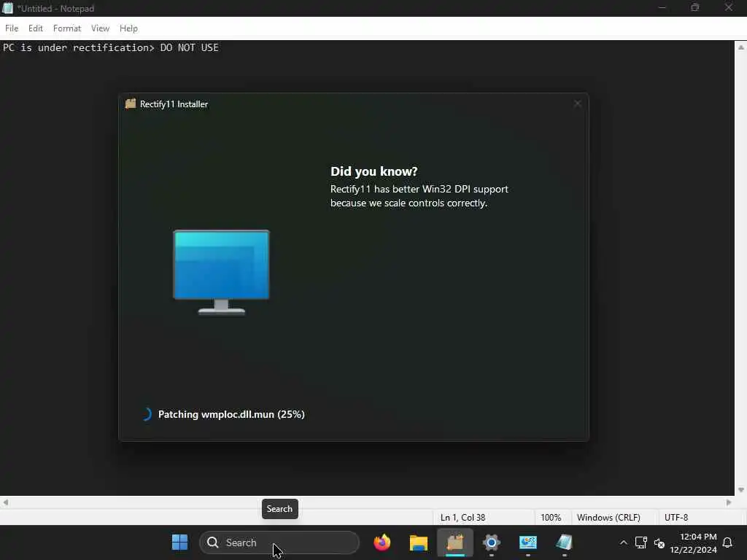
Task: Open the Help menu in Notepad
Action: point(128,28)
